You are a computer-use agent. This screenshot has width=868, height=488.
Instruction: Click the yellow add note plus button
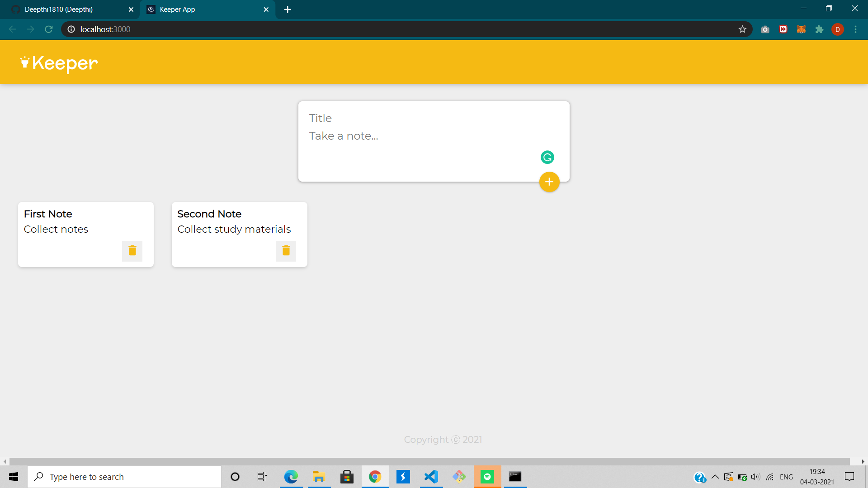coord(549,182)
